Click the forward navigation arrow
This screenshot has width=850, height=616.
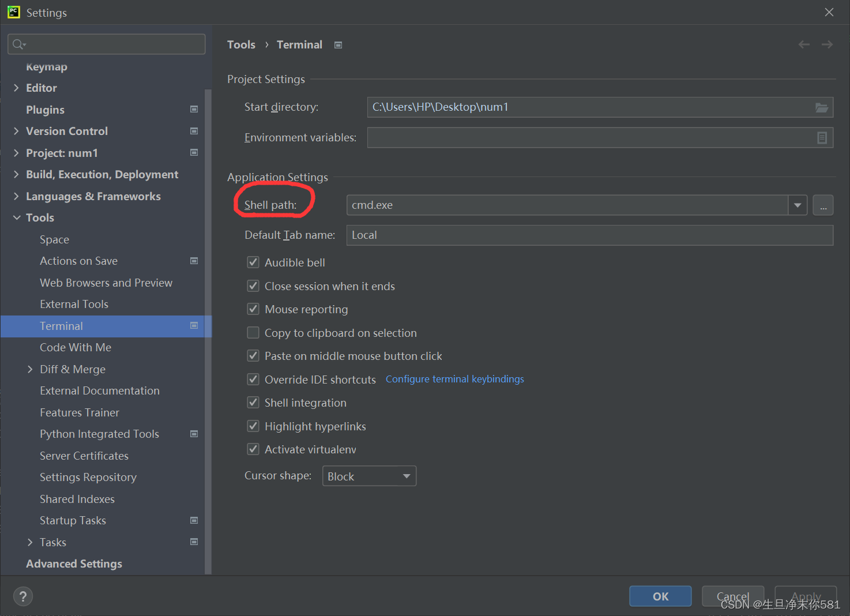(827, 44)
